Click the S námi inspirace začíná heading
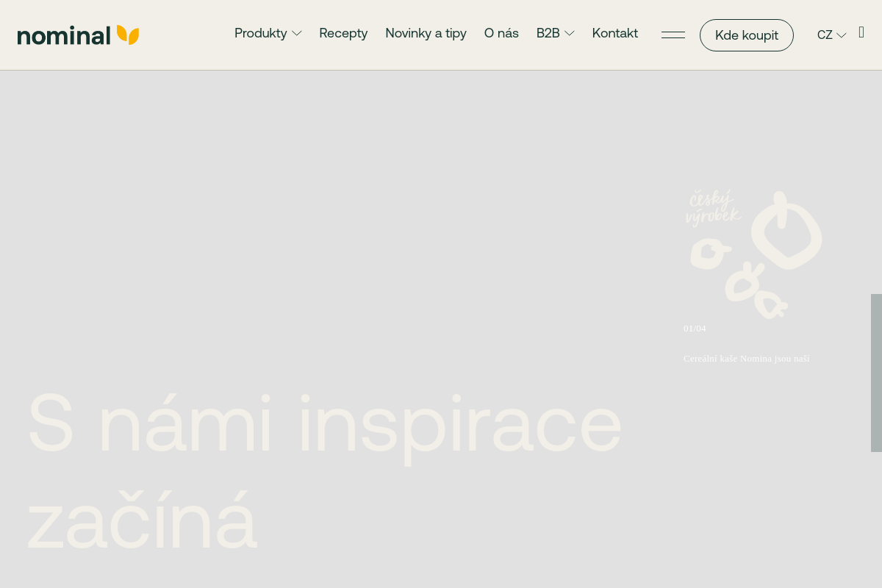Screen dimensions: 882x588 click(x=323, y=472)
